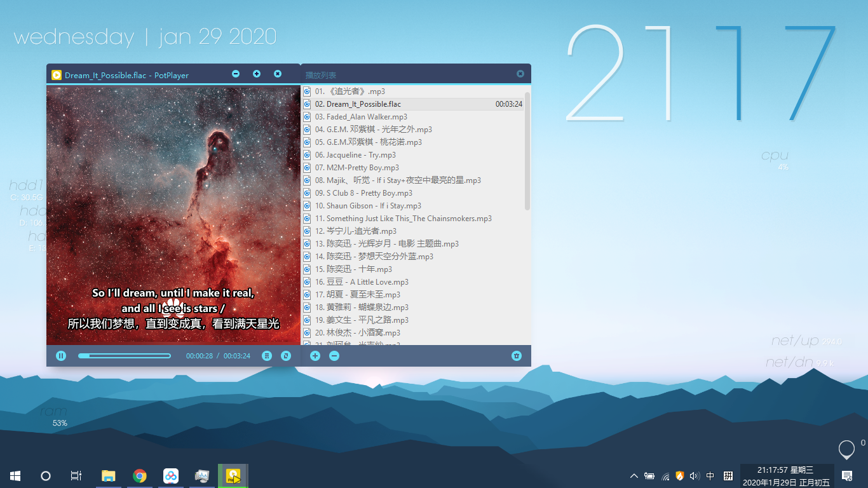Open the calendar by clicking the taskbar clock

pos(787,475)
